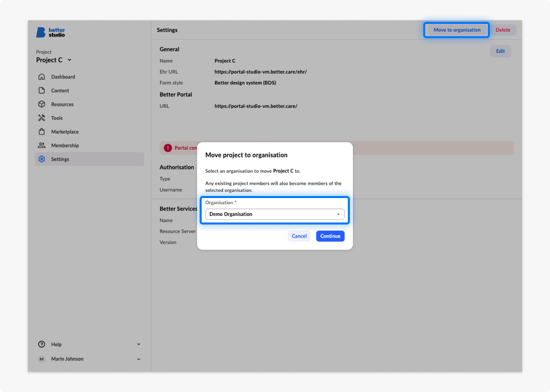Click the 'Version' label

tap(168, 242)
